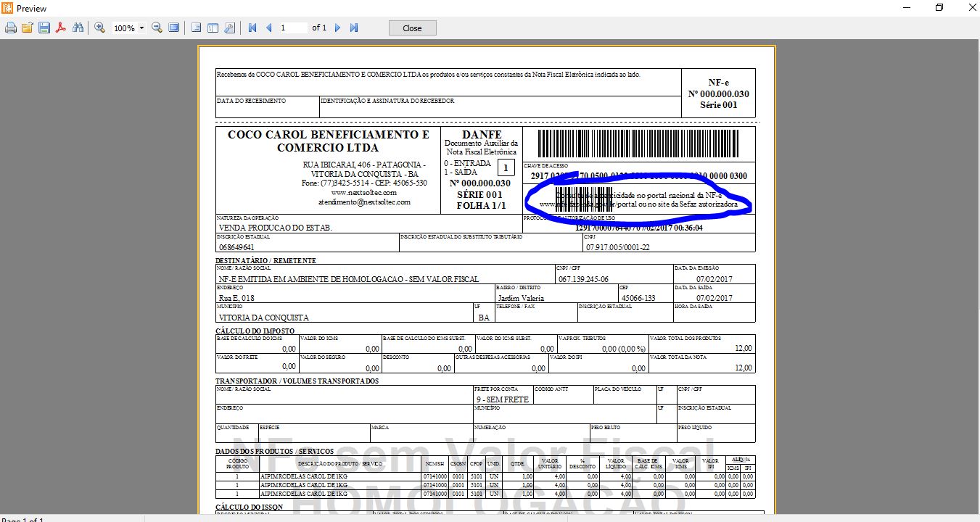This screenshot has height=522, width=980.
Task: Open the 100% zoom dropdown arrow
Action: [141, 28]
